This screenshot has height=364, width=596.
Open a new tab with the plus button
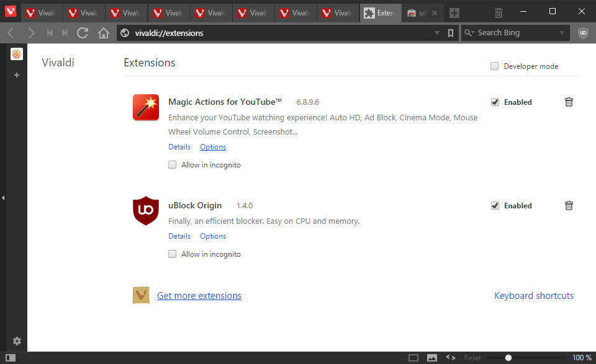454,13
